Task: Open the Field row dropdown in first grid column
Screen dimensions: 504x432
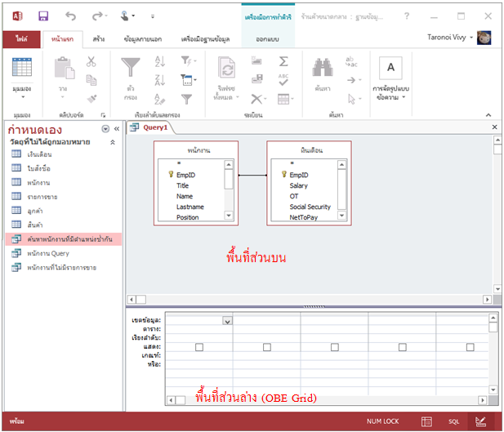Action: tap(227, 321)
